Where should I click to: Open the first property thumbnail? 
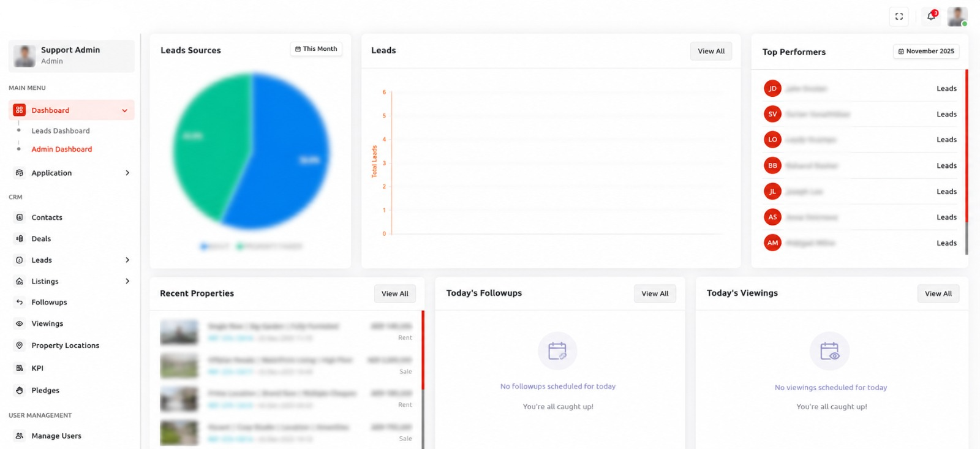pos(179,333)
